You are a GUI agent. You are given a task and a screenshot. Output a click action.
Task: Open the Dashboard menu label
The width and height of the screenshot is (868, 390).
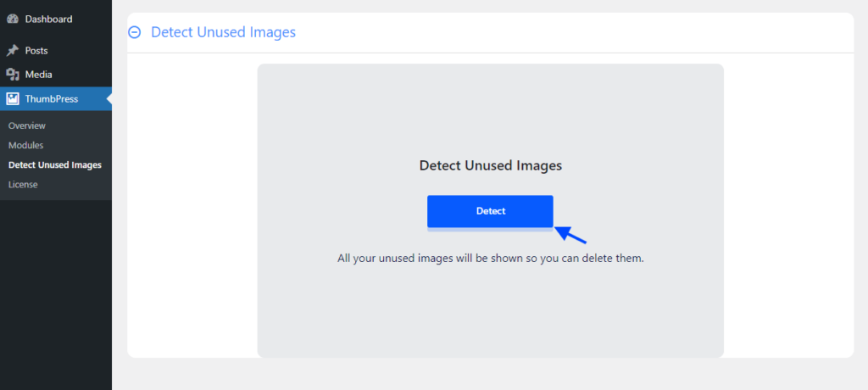48,19
